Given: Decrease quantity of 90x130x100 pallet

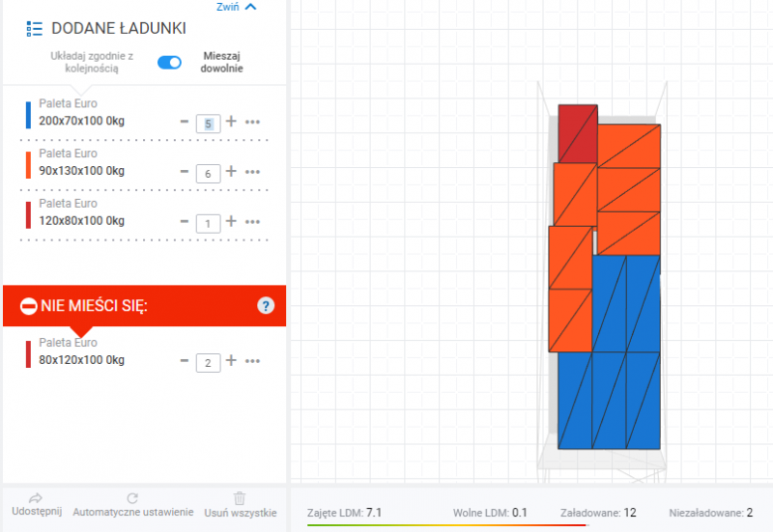Looking at the screenshot, I should click(x=185, y=172).
